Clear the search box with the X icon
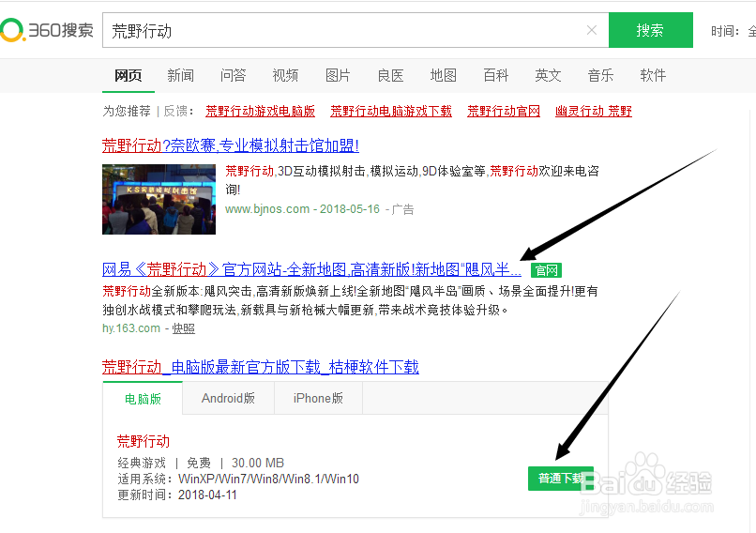 click(x=592, y=30)
